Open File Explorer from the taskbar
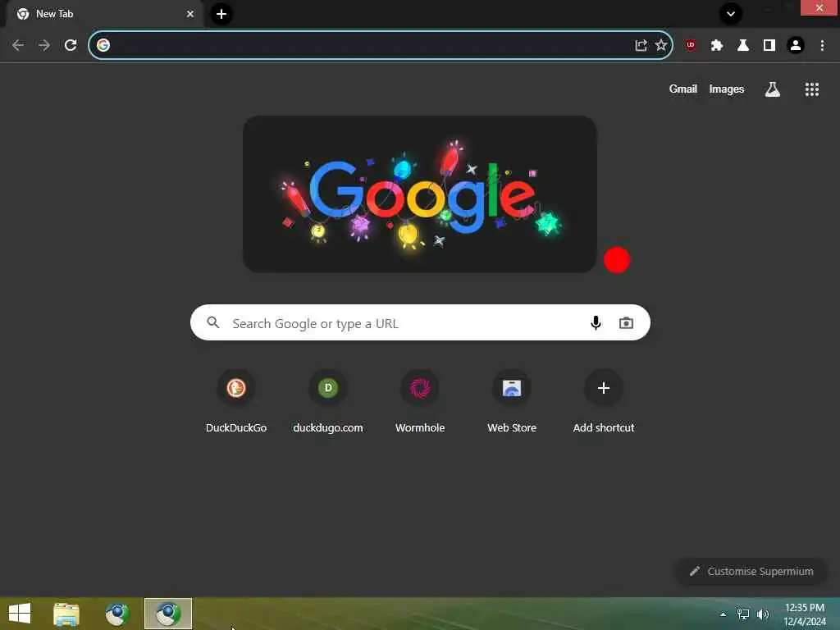Image resolution: width=840 pixels, height=630 pixels. tap(66, 614)
